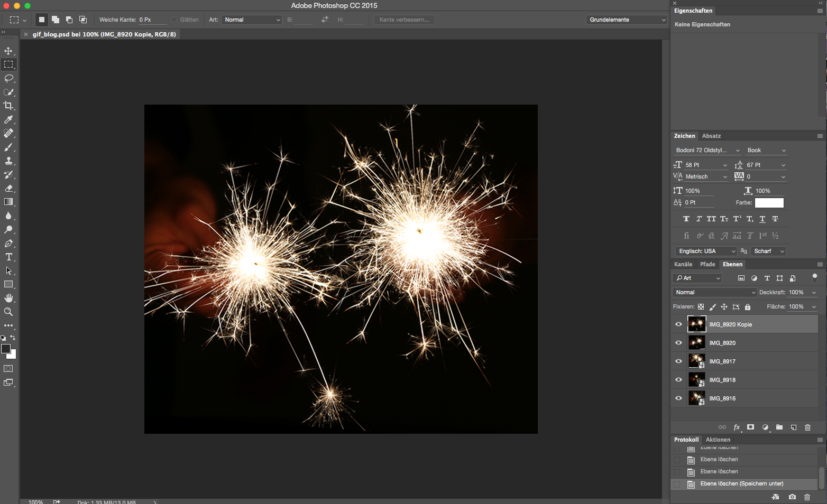Open the foreground color swatch
The width and height of the screenshot is (827, 504).
[6, 349]
